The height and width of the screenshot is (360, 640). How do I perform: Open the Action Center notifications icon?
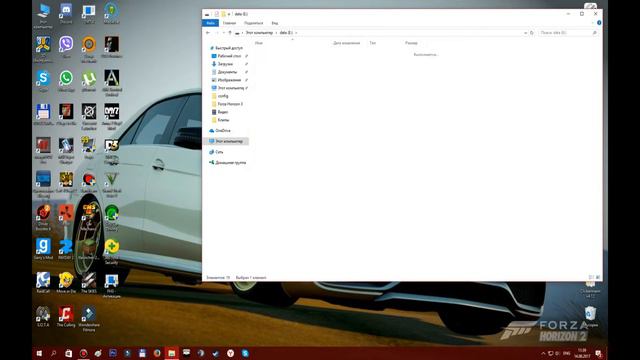pyautogui.click(x=598, y=353)
